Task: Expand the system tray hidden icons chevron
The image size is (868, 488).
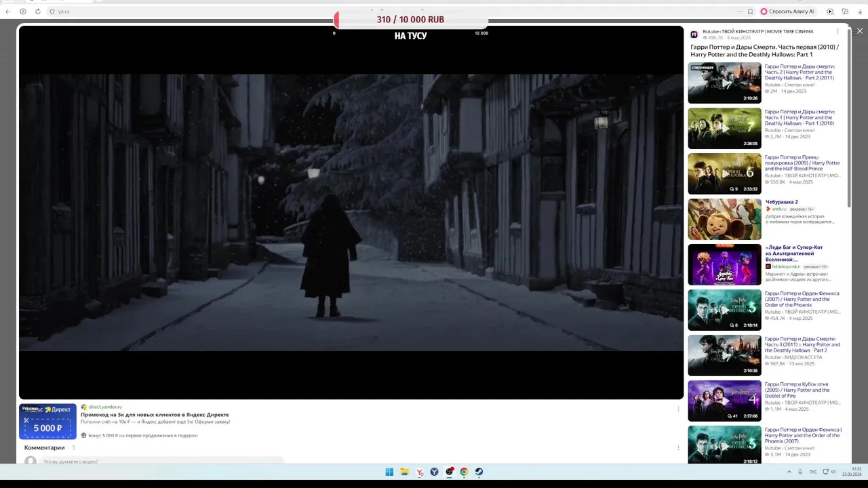Action: (789, 472)
